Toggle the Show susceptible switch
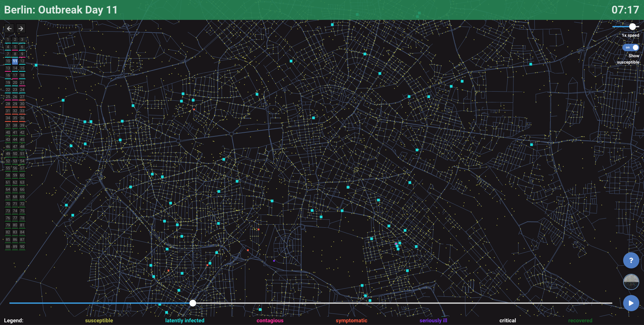The width and height of the screenshot is (644, 325). click(631, 47)
